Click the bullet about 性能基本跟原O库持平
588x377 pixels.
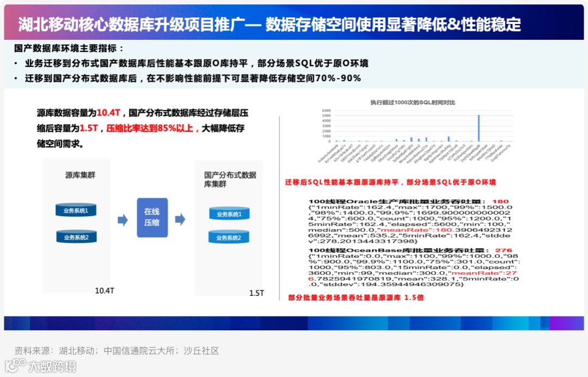(x=197, y=63)
